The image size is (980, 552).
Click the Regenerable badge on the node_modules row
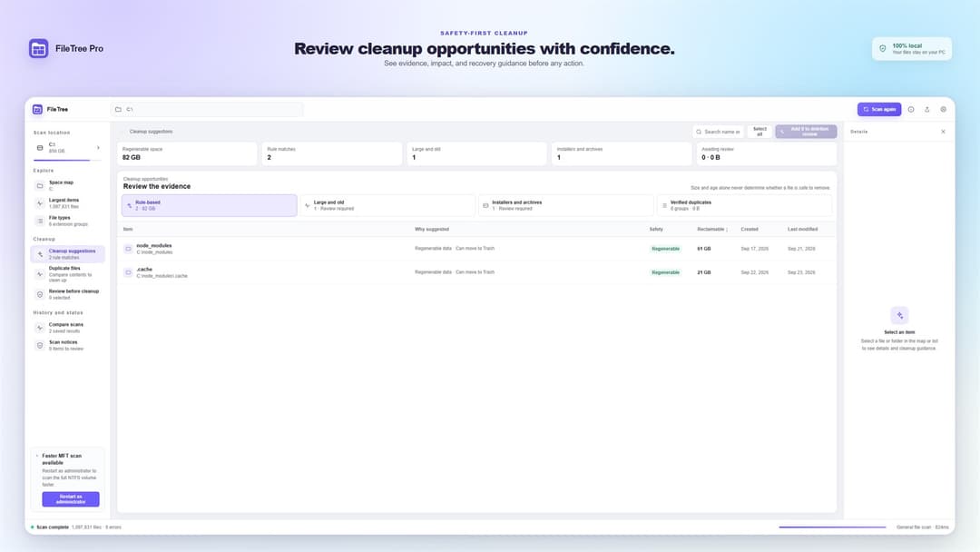(x=666, y=249)
